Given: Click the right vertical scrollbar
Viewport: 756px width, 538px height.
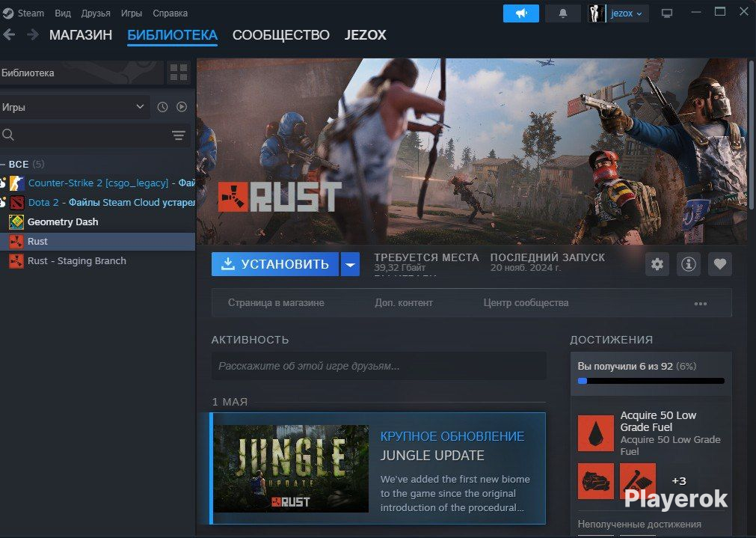Looking at the screenshot, I should (752, 135).
